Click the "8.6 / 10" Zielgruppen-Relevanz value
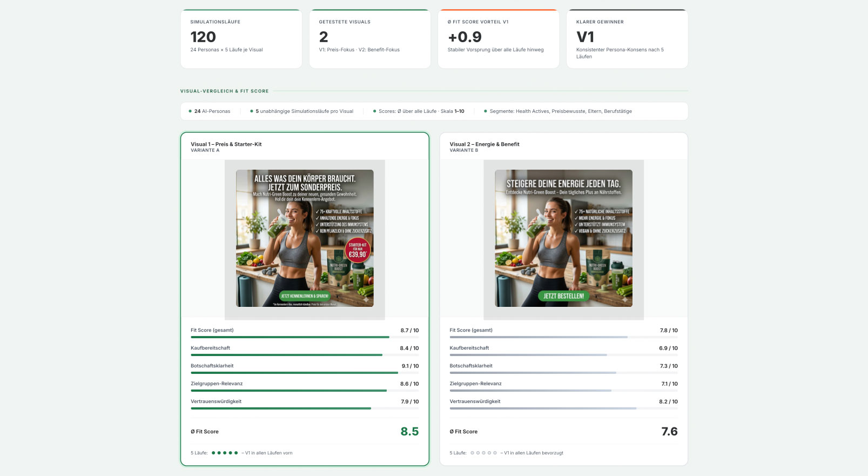 coord(409,384)
